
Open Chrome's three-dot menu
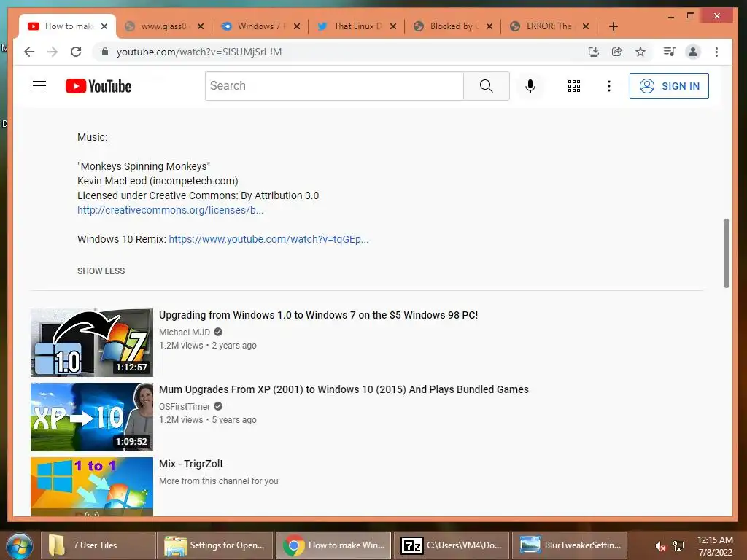(x=716, y=52)
